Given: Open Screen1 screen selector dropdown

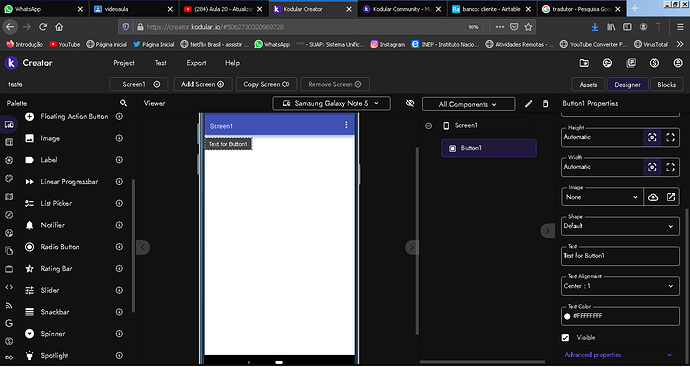Looking at the screenshot, I should pyautogui.click(x=139, y=84).
